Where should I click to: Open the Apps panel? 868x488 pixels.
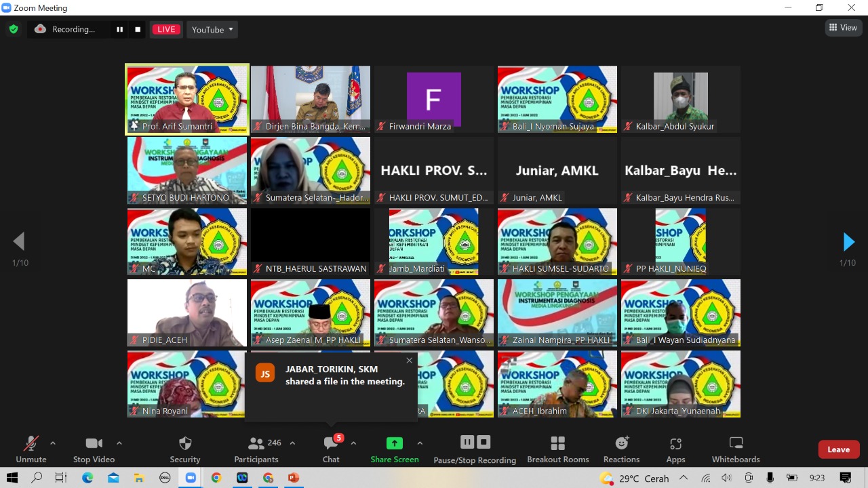(675, 449)
